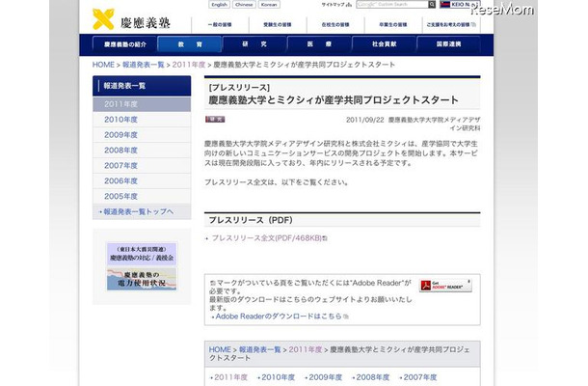588x386 pixels.
Task: Select the 研究 navigation tab
Action: (x=254, y=44)
